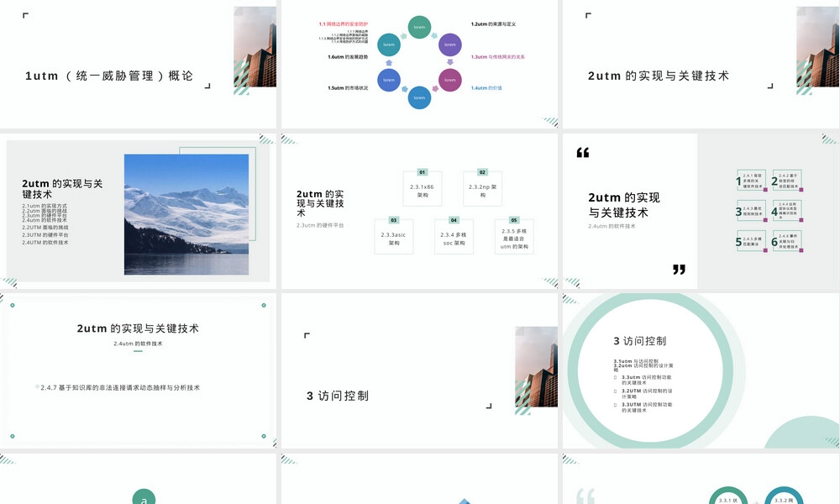Click the green lorem circle at the diagram top

click(419, 27)
